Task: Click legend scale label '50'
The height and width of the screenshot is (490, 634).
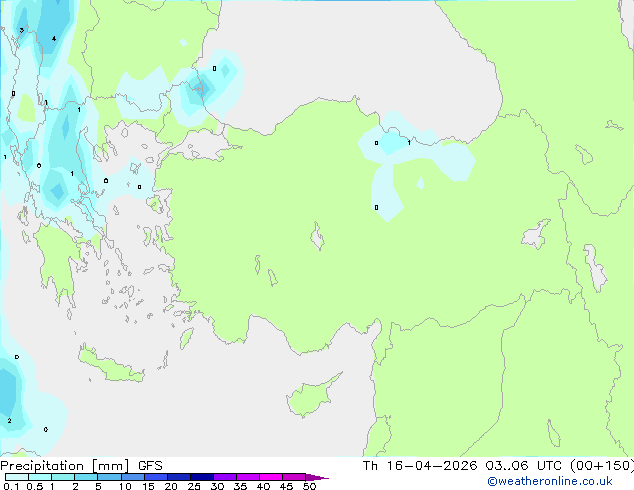Action: tap(309, 486)
